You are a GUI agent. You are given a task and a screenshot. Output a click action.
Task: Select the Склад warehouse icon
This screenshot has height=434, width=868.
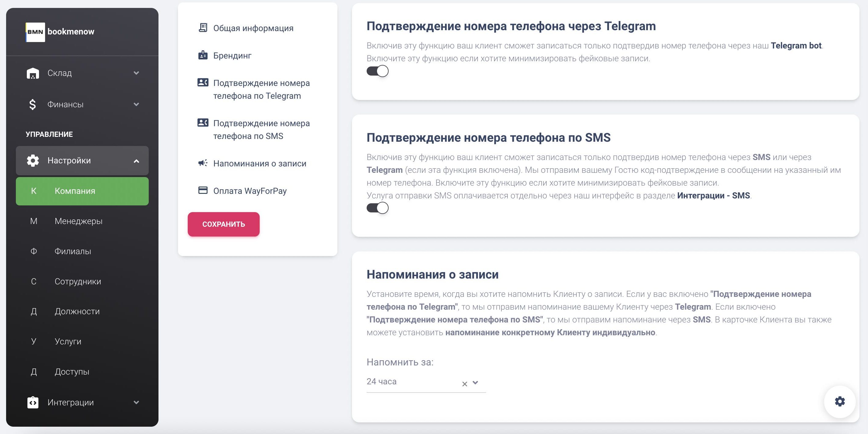click(32, 73)
